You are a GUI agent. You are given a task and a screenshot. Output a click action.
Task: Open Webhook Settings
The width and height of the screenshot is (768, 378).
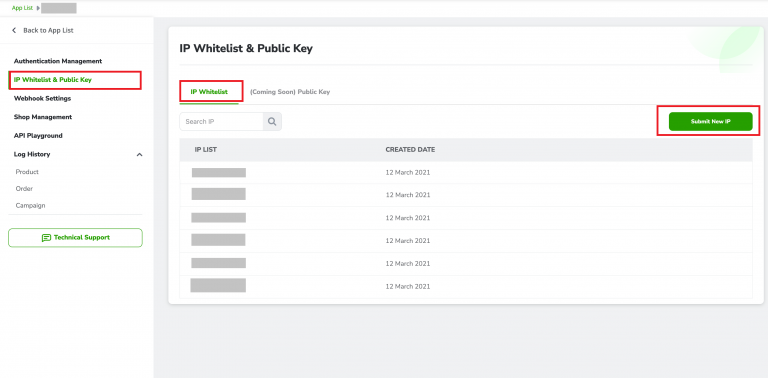click(42, 98)
